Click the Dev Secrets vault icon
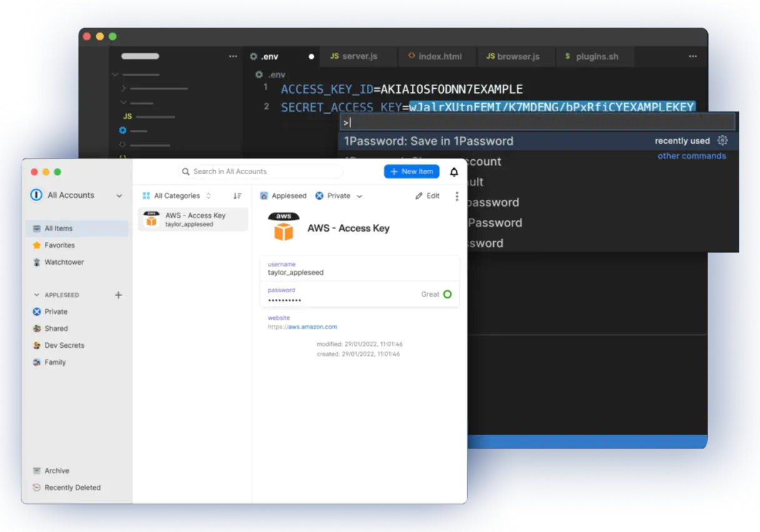Viewport: 760px width, 532px height. [37, 345]
